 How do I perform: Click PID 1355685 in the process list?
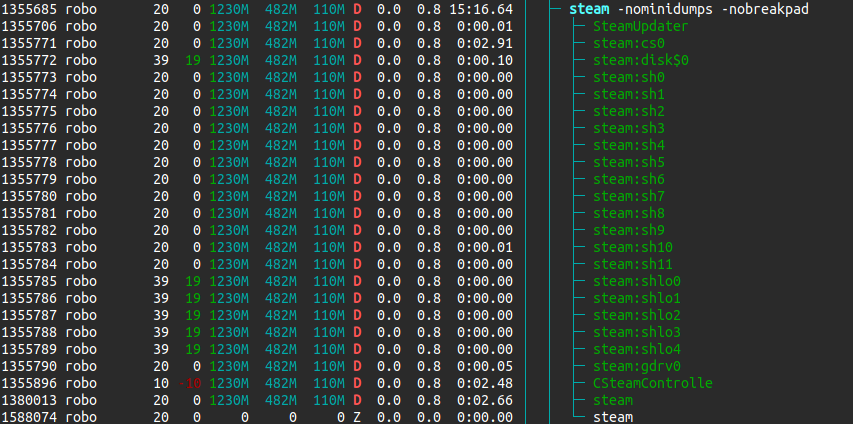pos(29,9)
